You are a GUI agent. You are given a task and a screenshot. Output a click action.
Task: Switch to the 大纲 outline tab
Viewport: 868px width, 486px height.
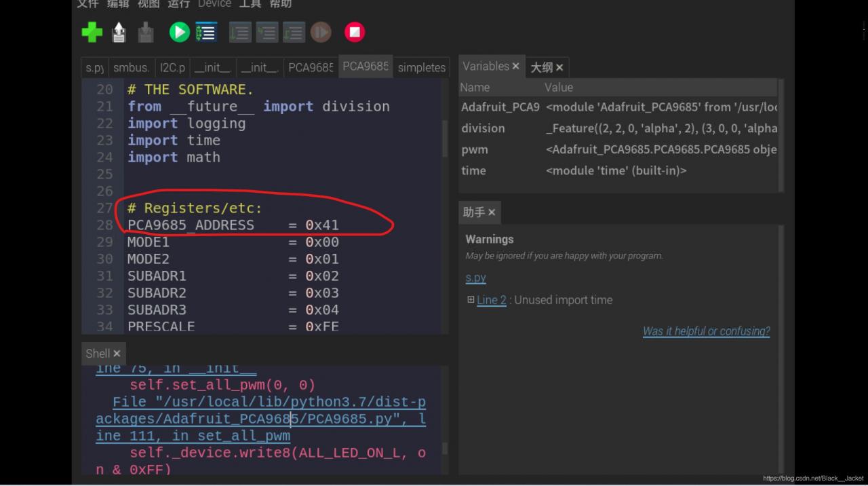tap(542, 67)
